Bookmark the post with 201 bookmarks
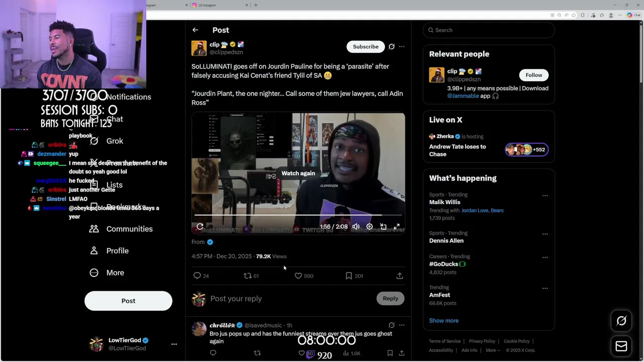The width and height of the screenshot is (644, 362). click(354, 276)
